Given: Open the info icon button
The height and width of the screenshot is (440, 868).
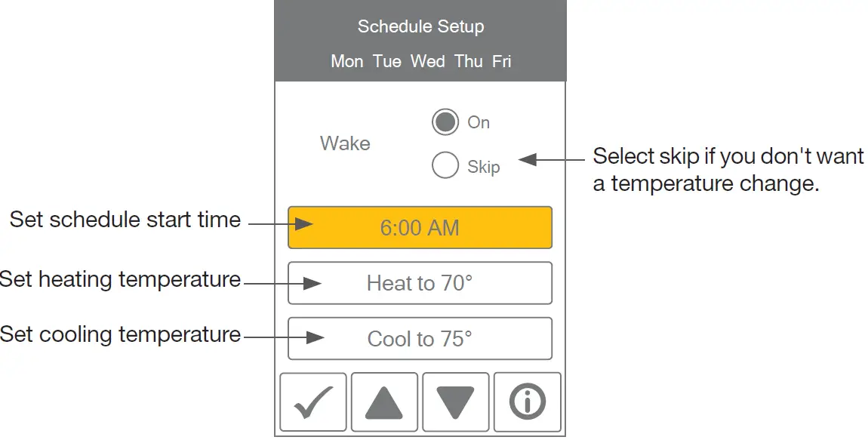Looking at the screenshot, I should [528, 402].
